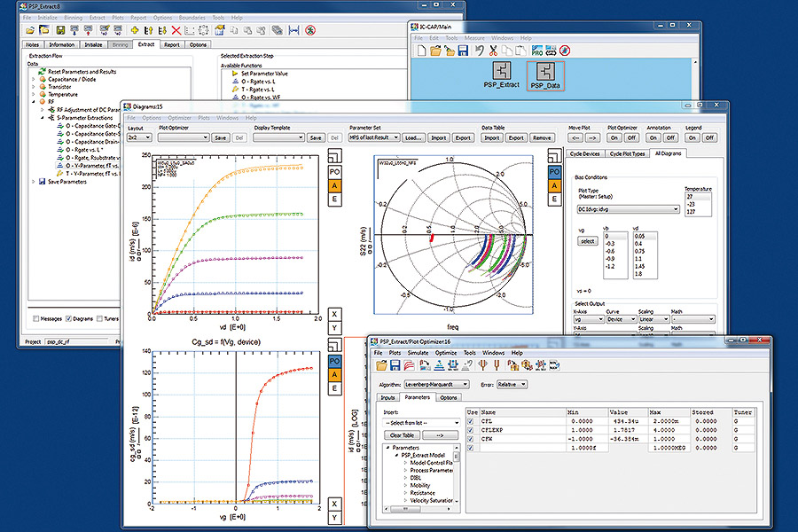Click the red X delete icon in PSP_Extract toolbar

pyautogui.click(x=175, y=29)
